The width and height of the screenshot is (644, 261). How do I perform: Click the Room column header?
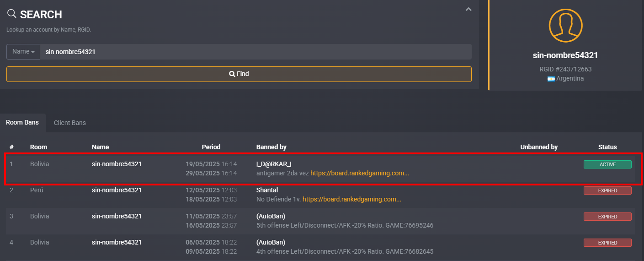[38, 147]
